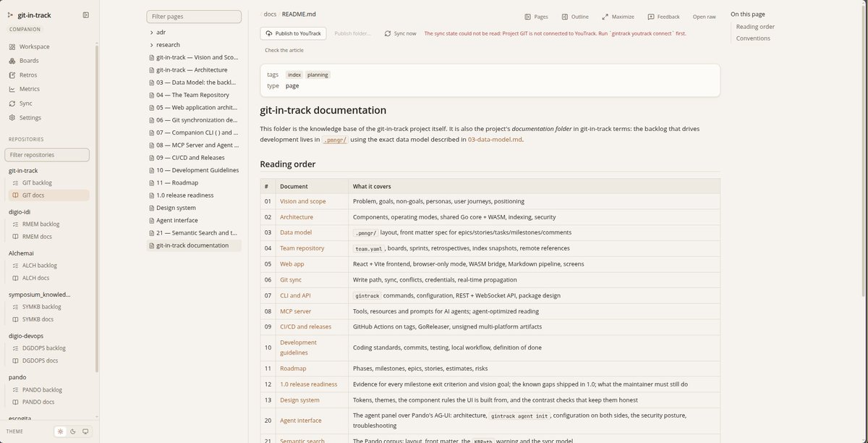Open the GIT backlog repository view
The width and height of the screenshot is (868, 443).
click(x=49, y=182)
